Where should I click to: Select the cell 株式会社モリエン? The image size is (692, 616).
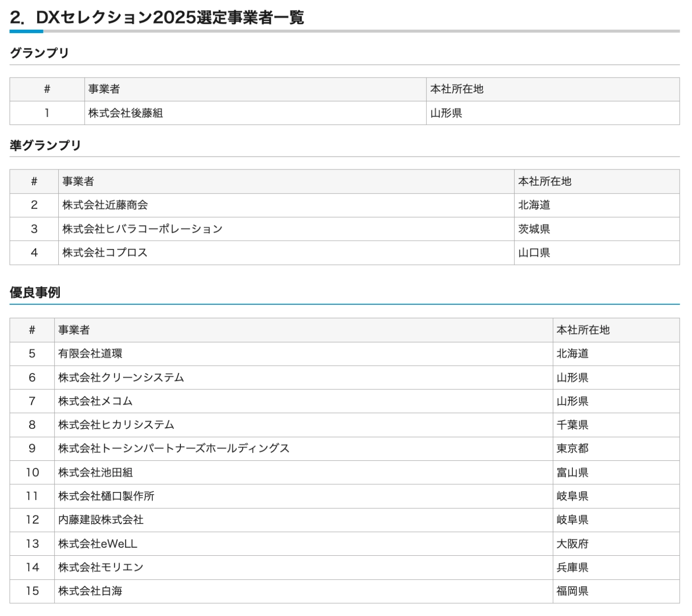click(303, 567)
